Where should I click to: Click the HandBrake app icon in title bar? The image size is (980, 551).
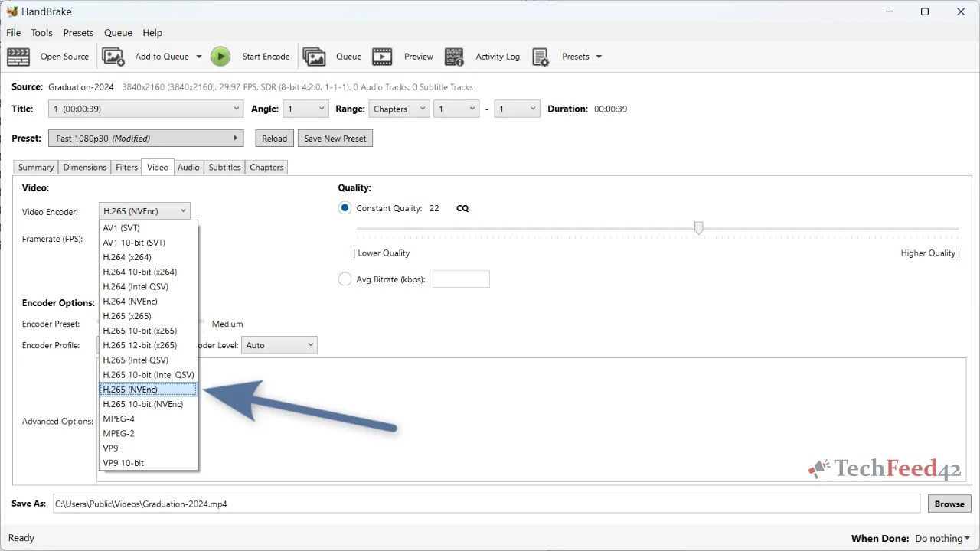[11, 11]
